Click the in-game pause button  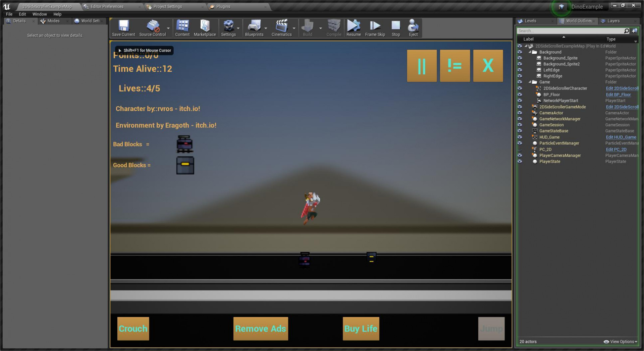tap(422, 66)
